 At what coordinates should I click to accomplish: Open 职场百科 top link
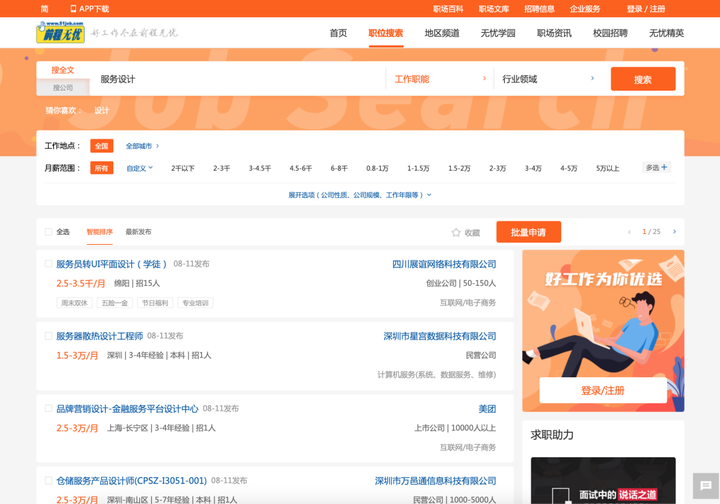(x=448, y=9)
